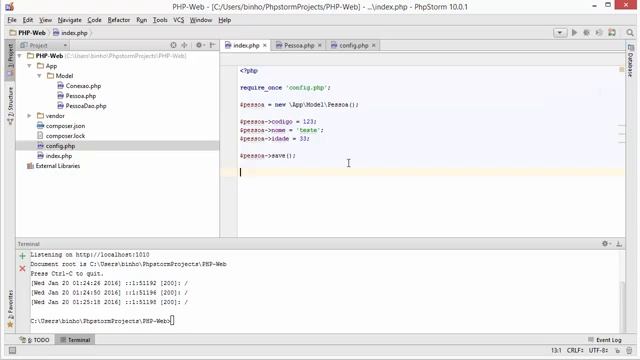Click the rightmost colored run-toolbar icon
This screenshot has height=360, width=640.
[612, 33]
